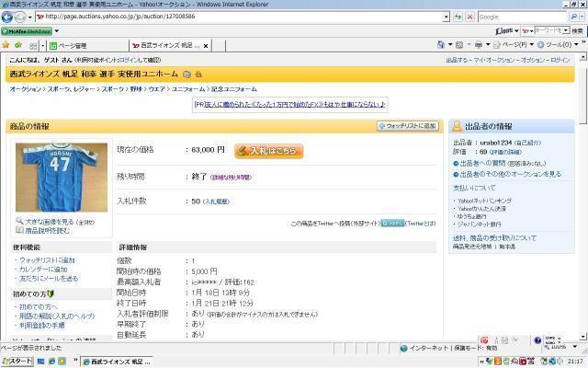Click the ウォッチリストに追加 button in 商品の情報 header

point(408,126)
